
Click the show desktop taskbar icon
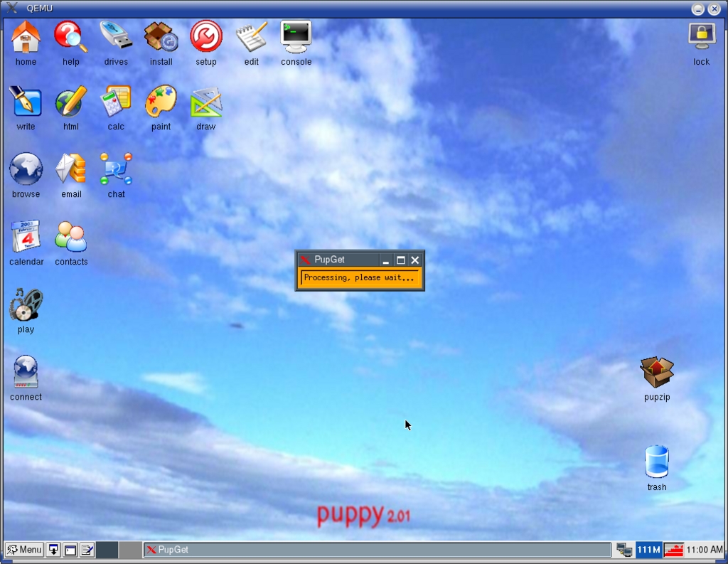click(x=53, y=550)
